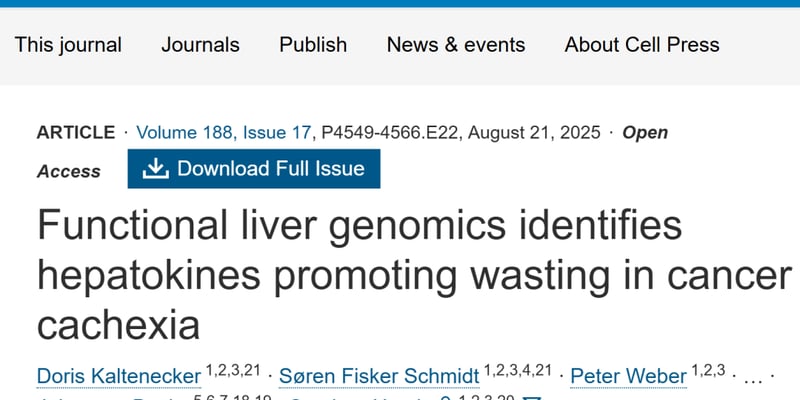The image size is (800, 400).
Task: Open the Volume 188, Issue 17 link
Action: tap(226, 133)
